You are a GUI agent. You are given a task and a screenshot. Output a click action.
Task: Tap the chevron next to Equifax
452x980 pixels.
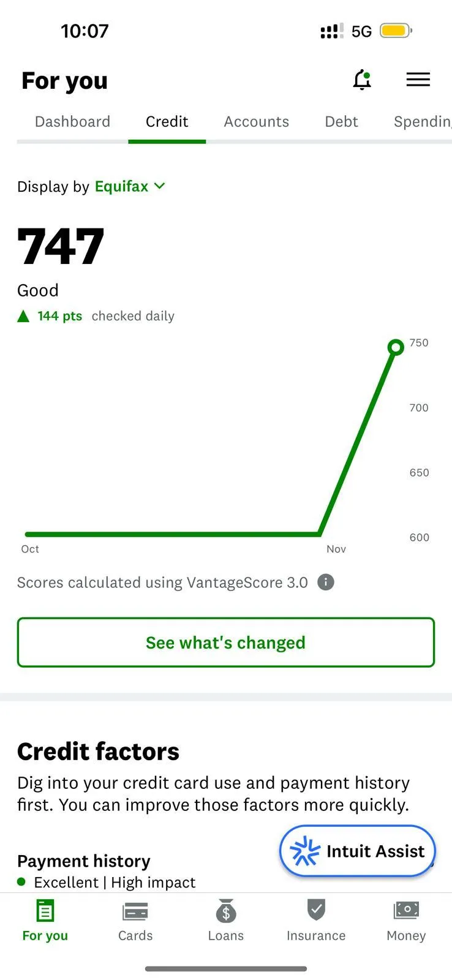point(160,186)
